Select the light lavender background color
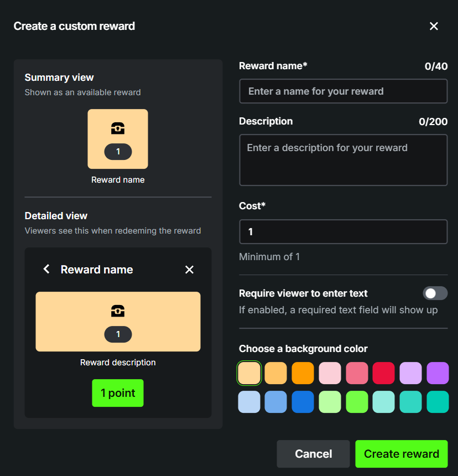This screenshot has height=476, width=458. 410,373
